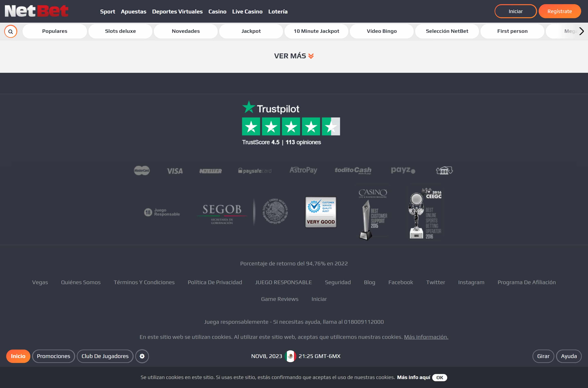Click the bank transfer icon

(x=444, y=170)
